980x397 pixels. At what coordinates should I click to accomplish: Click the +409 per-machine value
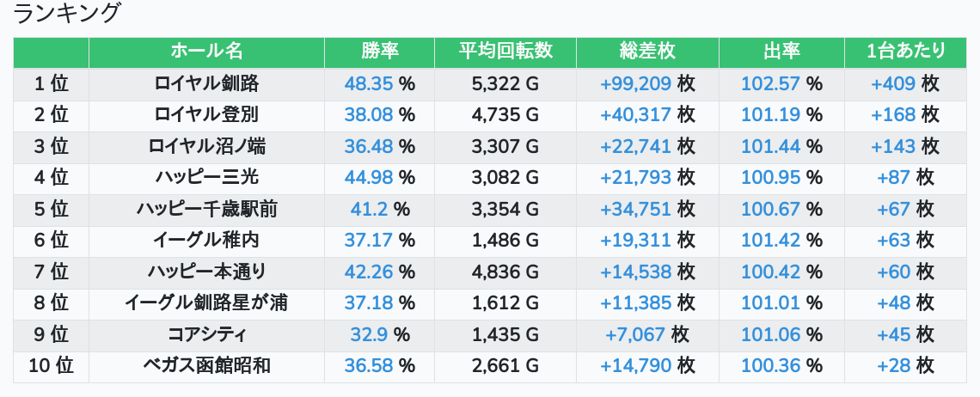tap(893, 83)
